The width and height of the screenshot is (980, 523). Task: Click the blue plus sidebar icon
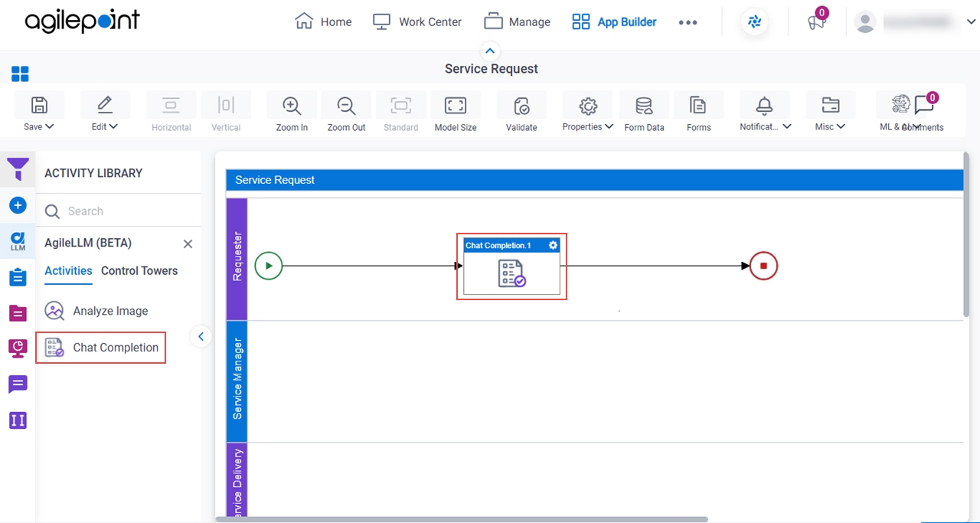click(x=18, y=205)
